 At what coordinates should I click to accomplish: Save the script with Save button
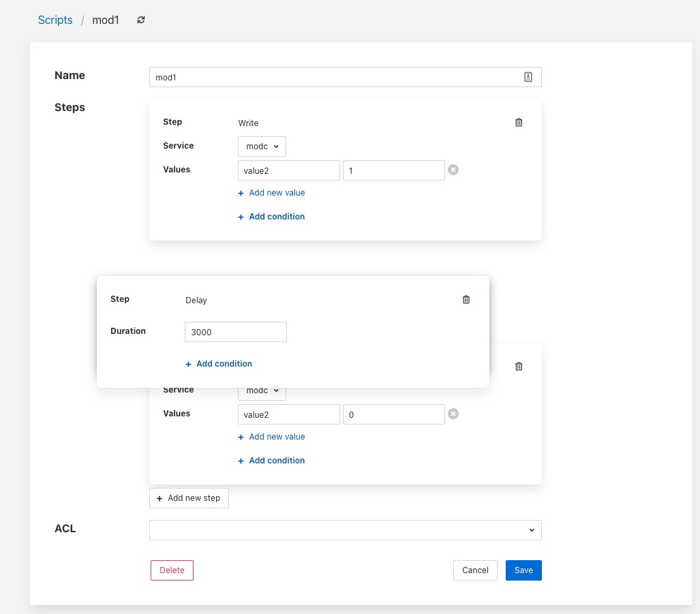523,570
